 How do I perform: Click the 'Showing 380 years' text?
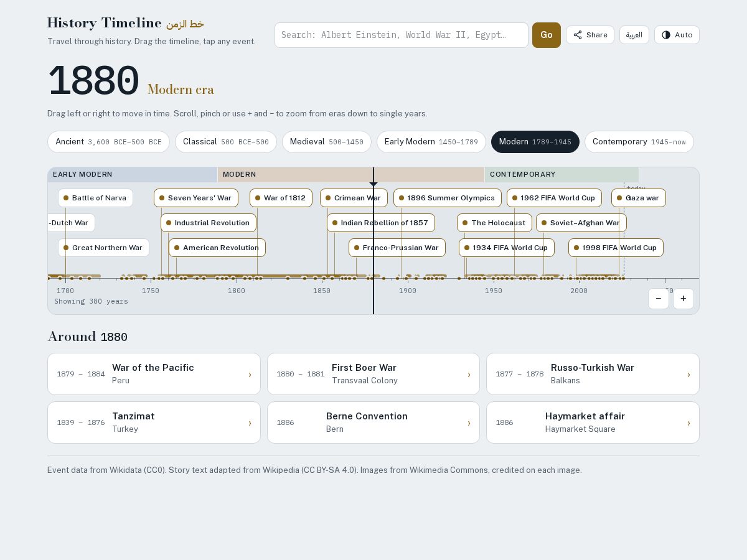coord(91,301)
